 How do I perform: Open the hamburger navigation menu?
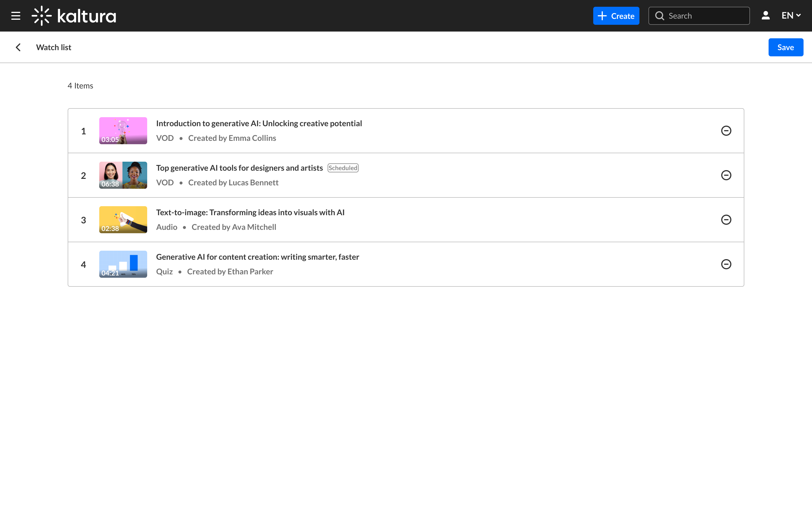point(16,16)
